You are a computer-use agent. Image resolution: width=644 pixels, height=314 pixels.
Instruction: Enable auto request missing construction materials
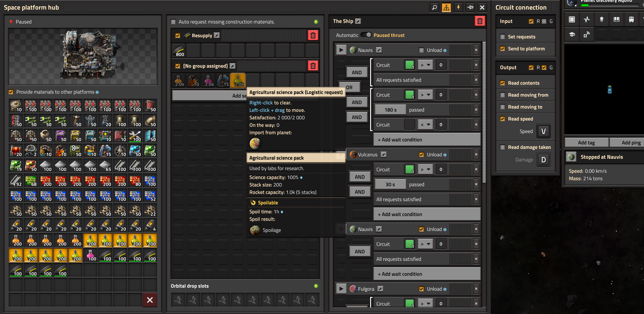pyautogui.click(x=173, y=22)
